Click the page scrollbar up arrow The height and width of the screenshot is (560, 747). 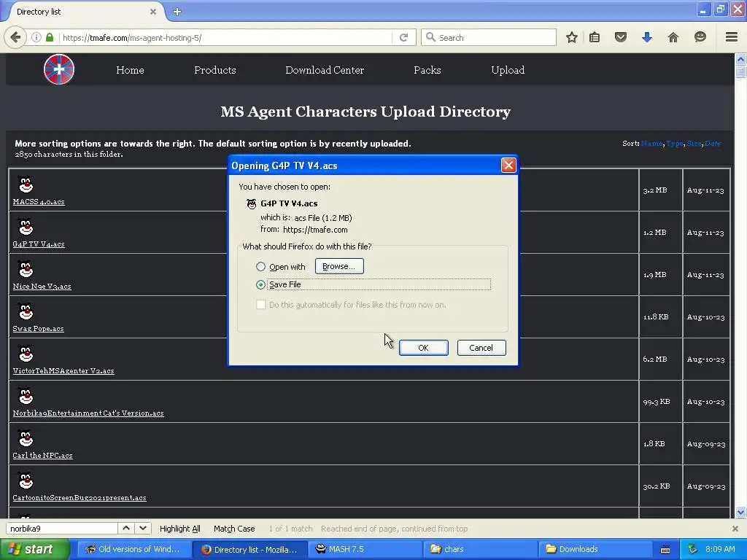[x=740, y=60]
